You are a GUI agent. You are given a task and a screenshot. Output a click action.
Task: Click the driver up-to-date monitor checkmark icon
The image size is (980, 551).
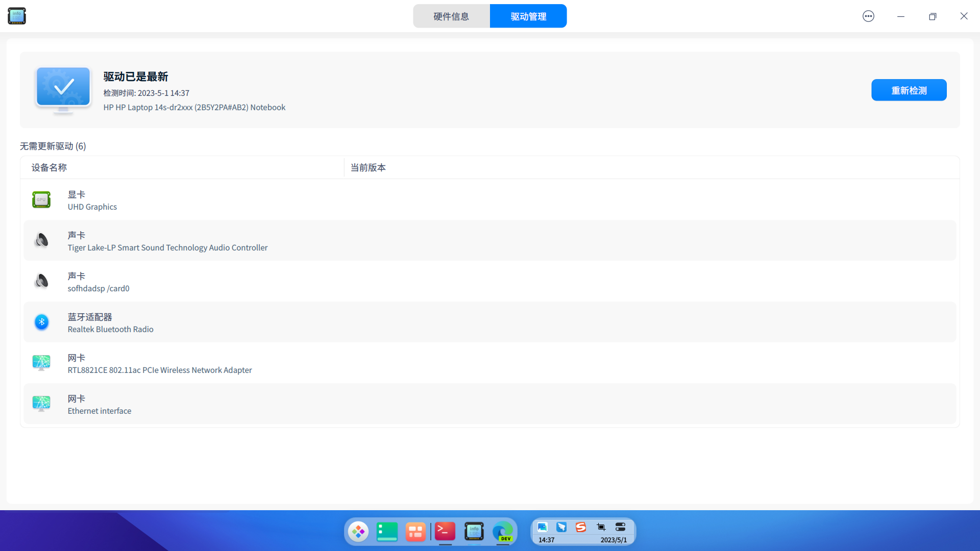point(63,89)
